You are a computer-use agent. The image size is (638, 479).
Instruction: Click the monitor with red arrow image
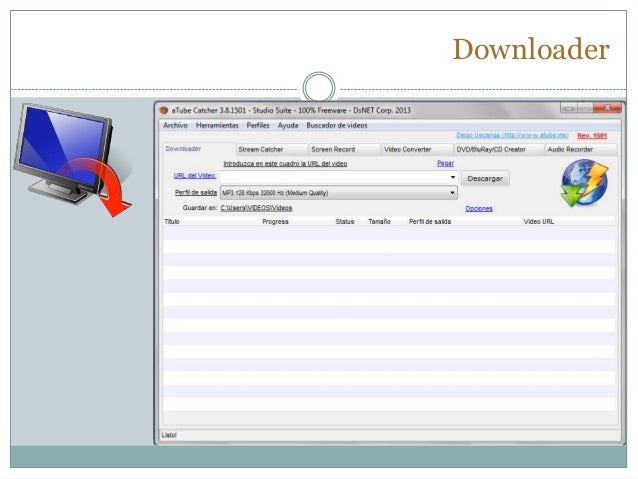pyautogui.click(x=72, y=160)
